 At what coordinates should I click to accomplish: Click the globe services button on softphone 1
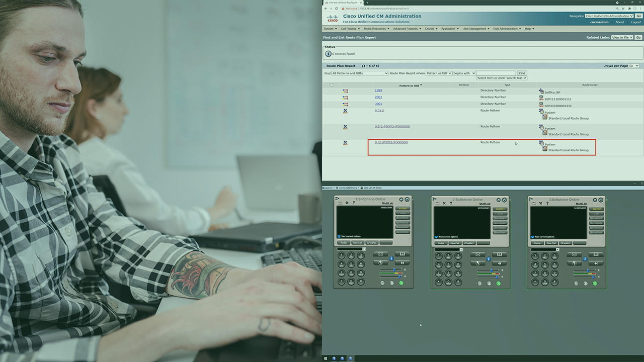click(x=380, y=262)
